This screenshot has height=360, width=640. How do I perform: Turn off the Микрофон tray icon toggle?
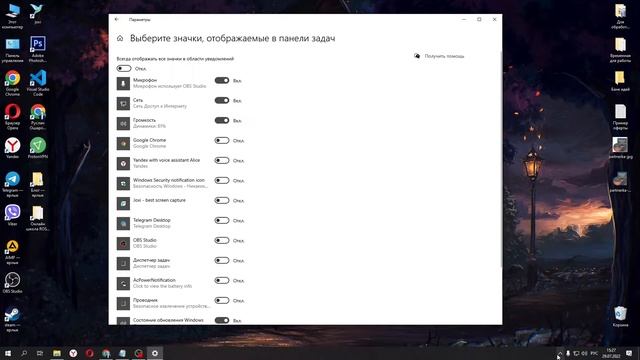tap(222, 80)
